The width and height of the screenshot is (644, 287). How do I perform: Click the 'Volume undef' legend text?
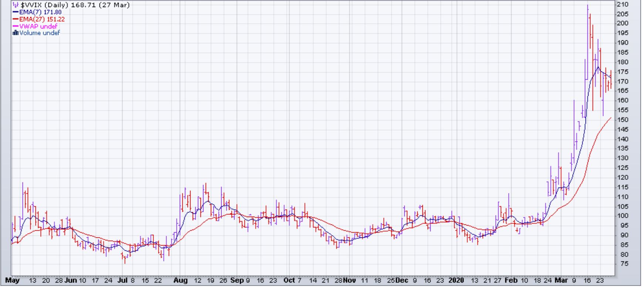pyautogui.click(x=40, y=33)
